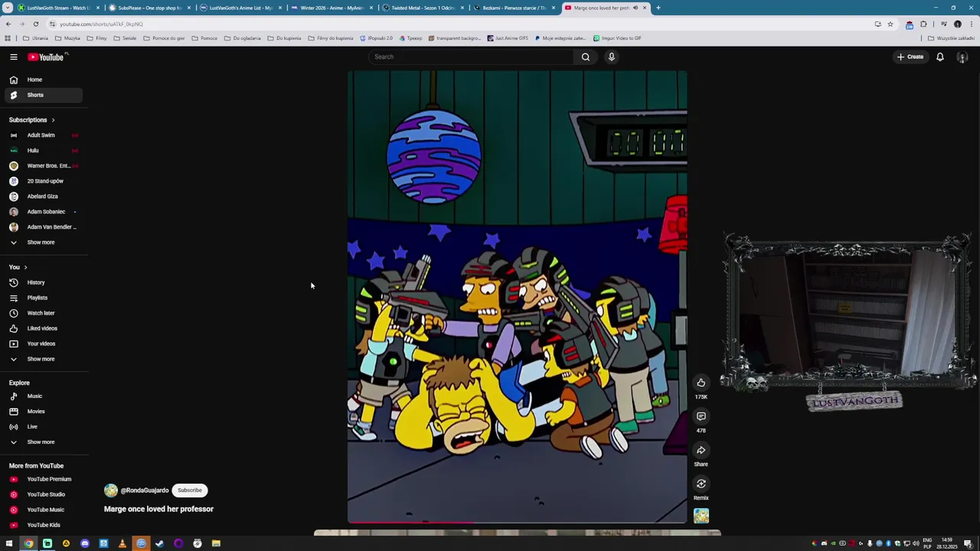Show more subscriptions channels

pyautogui.click(x=44, y=243)
